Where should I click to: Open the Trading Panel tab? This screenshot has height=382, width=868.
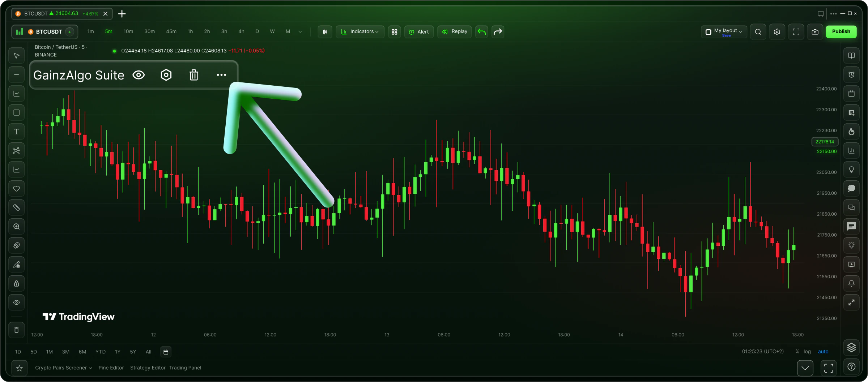(185, 368)
